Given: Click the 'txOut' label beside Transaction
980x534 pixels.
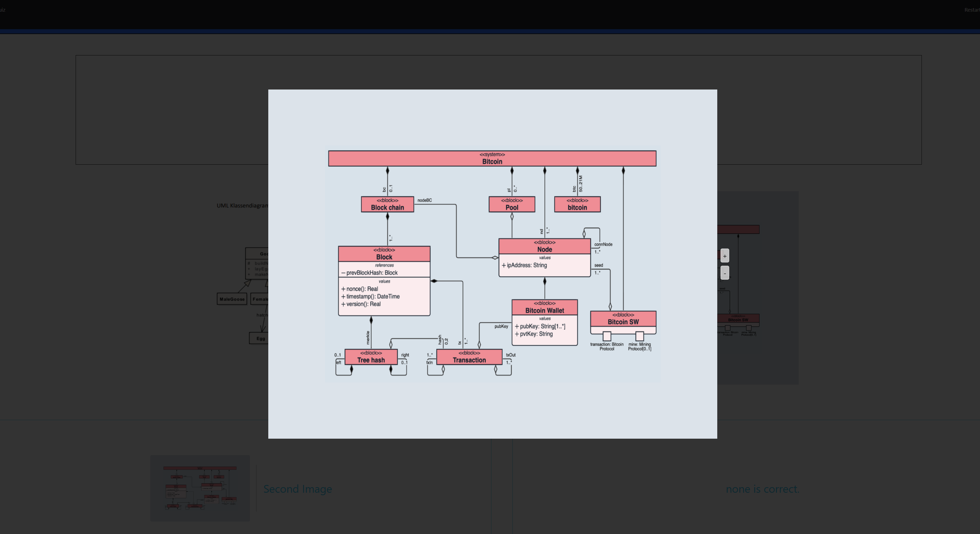Looking at the screenshot, I should (511, 355).
